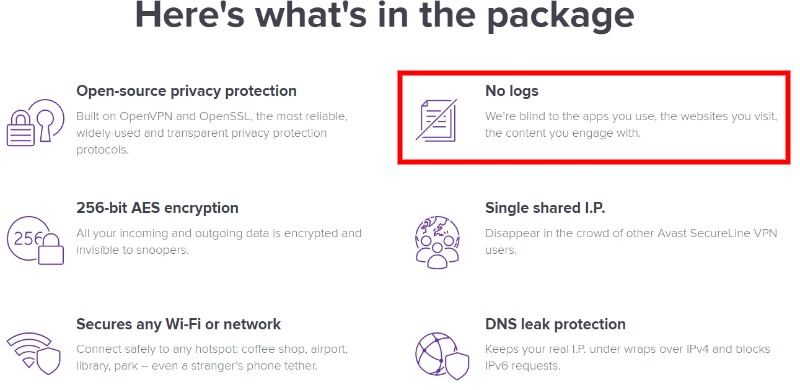Click the Here's what's in the package title

click(x=385, y=15)
